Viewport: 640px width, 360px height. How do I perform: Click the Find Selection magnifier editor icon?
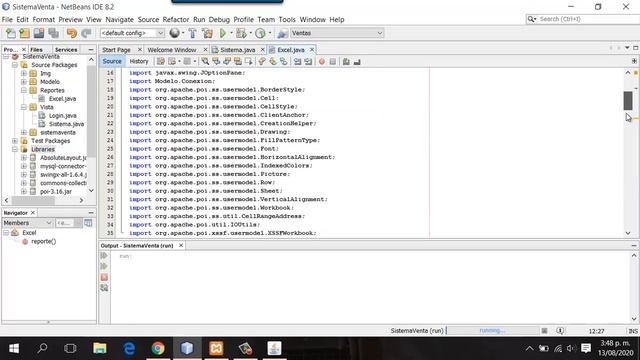coord(205,62)
